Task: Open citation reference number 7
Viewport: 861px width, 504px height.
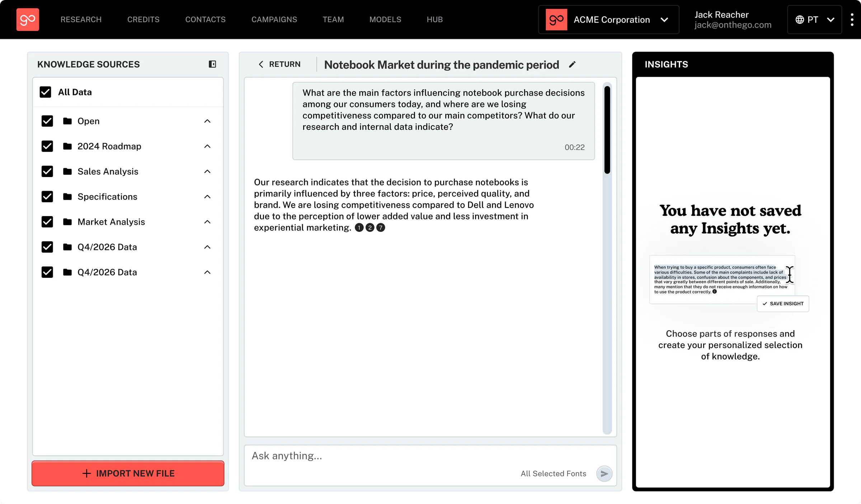Action: point(381,228)
